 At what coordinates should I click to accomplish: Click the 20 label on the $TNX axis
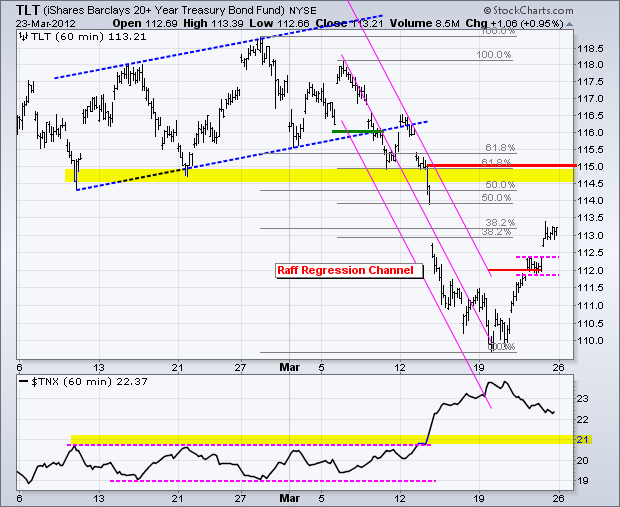[583, 461]
